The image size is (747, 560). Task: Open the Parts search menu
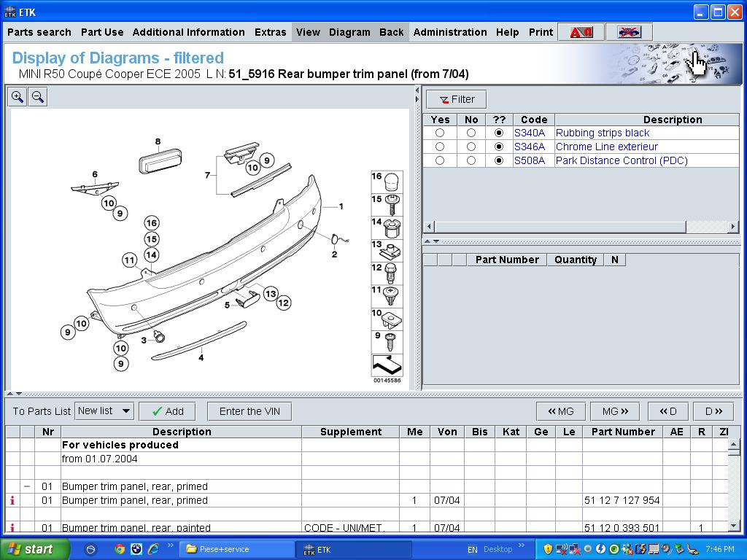pos(39,32)
